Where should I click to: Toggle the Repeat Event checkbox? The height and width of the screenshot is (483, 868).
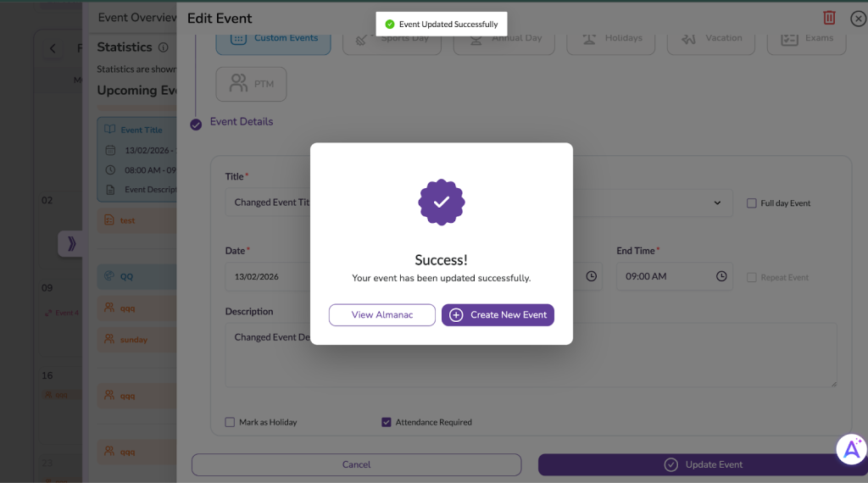(x=752, y=277)
